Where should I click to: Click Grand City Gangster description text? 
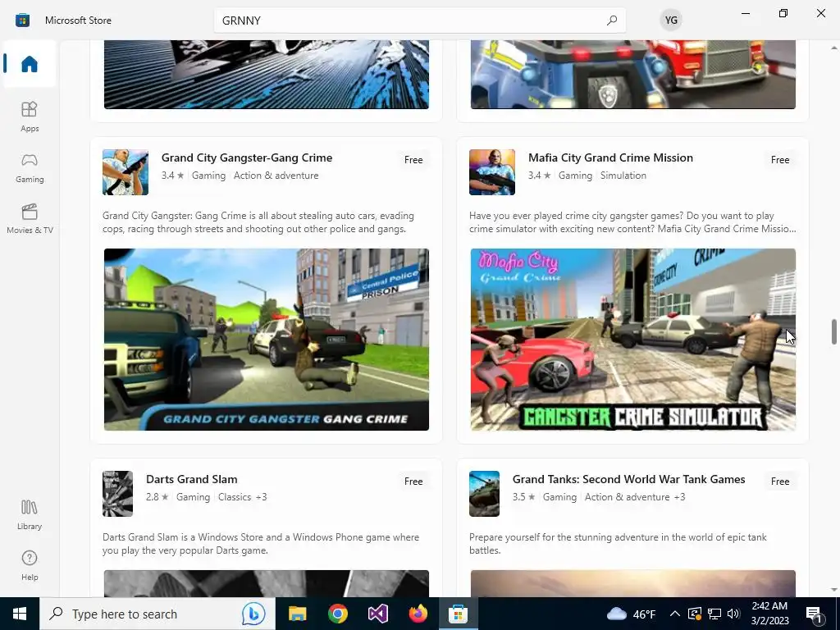(258, 222)
